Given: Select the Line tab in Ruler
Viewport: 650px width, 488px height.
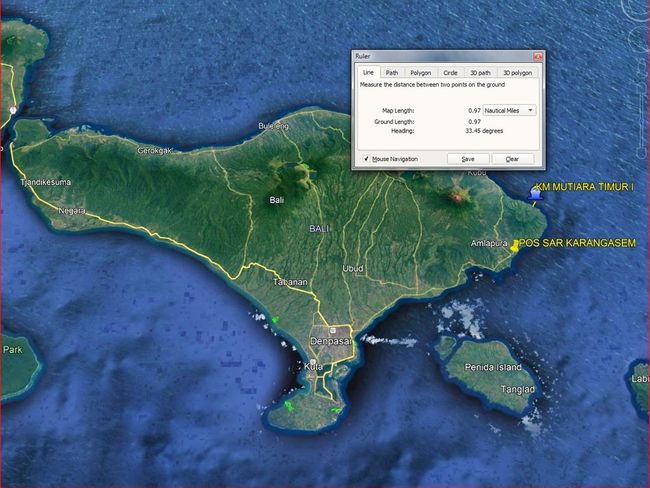Looking at the screenshot, I should [367, 73].
